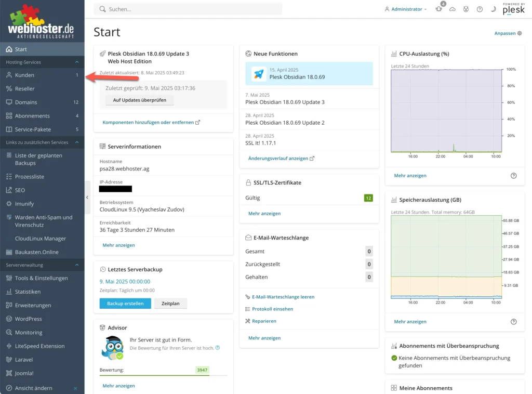532x394 pixels.
Task: Click the Baukasten.Online sidebar icon
Action: point(9,252)
